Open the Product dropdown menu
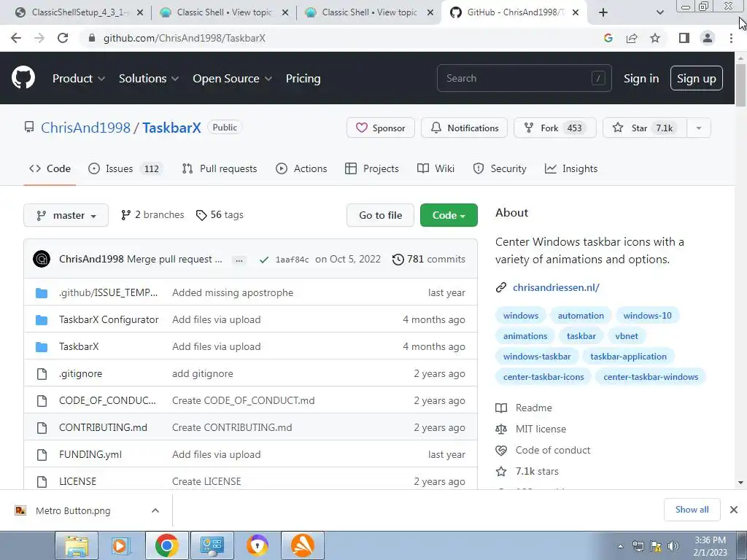 (x=79, y=79)
